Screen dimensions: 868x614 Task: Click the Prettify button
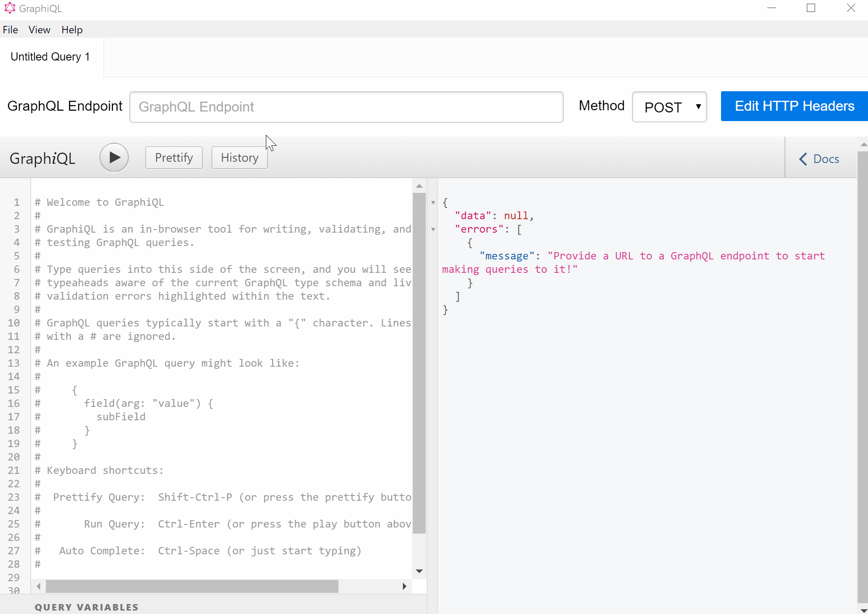tap(174, 158)
